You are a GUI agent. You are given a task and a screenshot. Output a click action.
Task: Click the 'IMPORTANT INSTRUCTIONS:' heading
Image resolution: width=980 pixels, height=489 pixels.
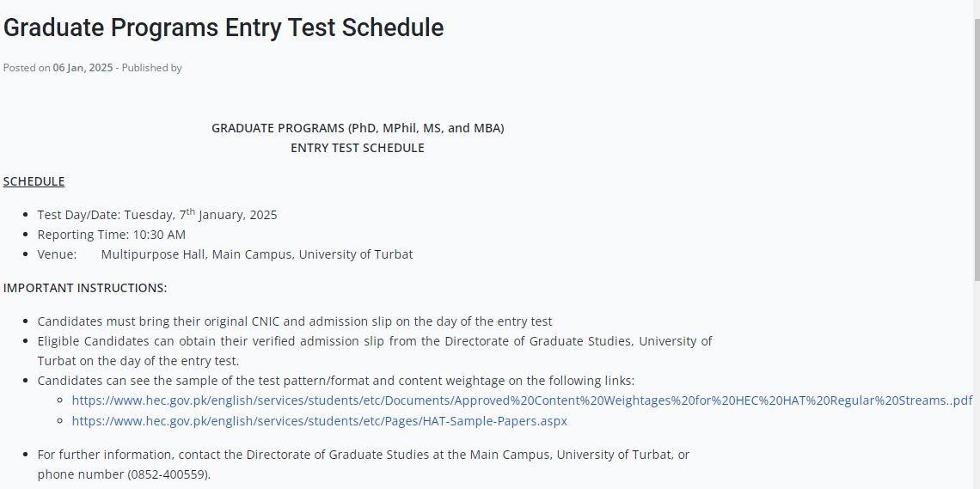coord(85,288)
